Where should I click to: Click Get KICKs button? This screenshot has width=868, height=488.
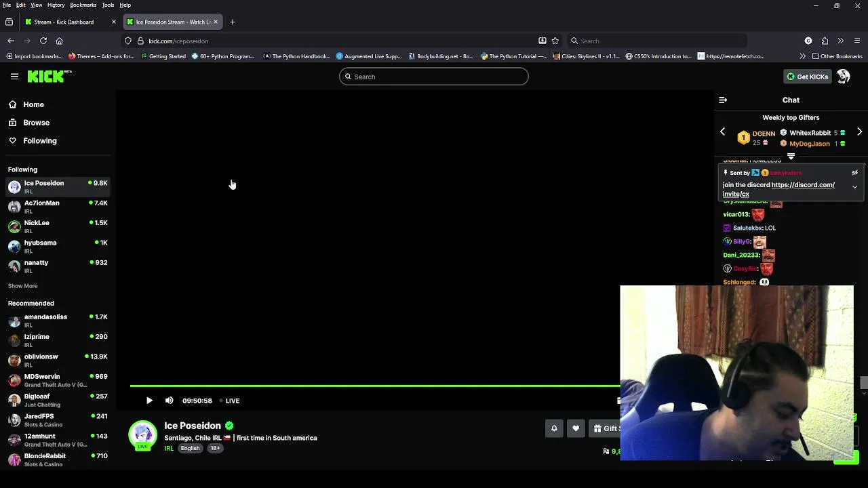click(807, 77)
